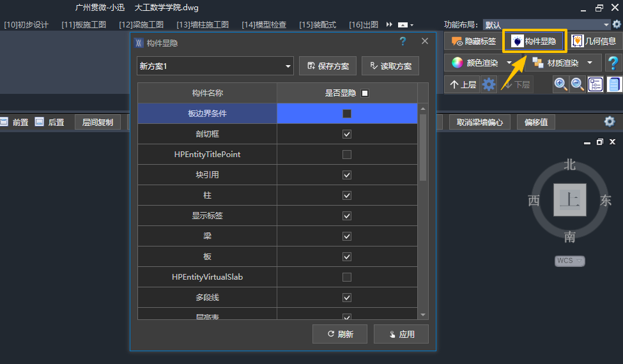Click the 应用 apply button
This screenshot has width=623, height=364.
click(401, 334)
